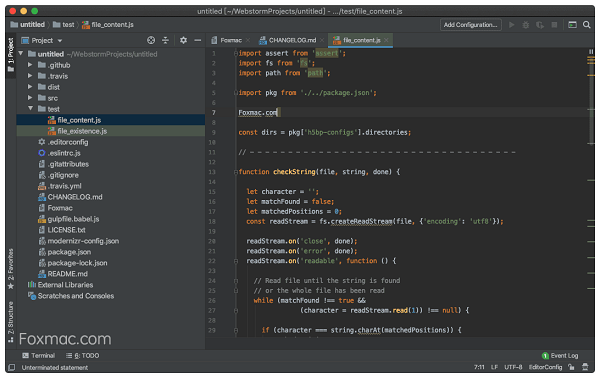Open the Terminal tool window tab
The height and width of the screenshot is (378, 600).
coord(39,356)
